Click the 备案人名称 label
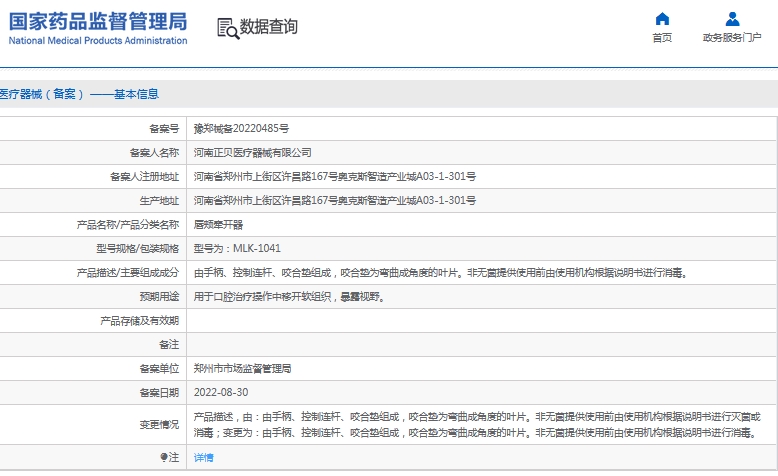The image size is (778, 476). (x=154, y=153)
